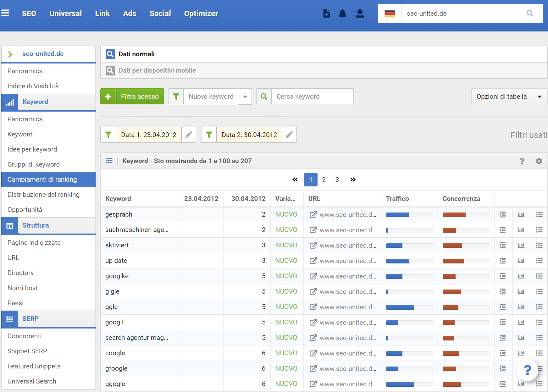Image resolution: width=548 pixels, height=392 pixels.
Task: Click the add report document icon
Action: (x=327, y=14)
